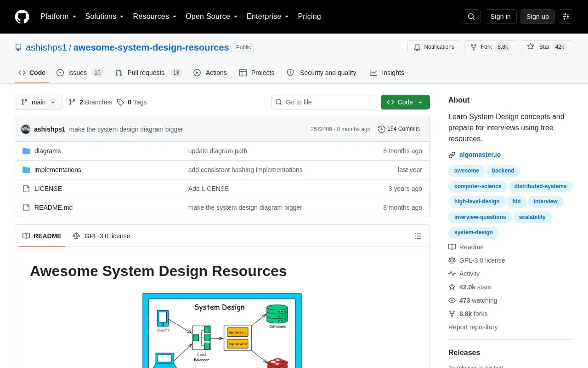Open commit message 'add consistent hashing implementations'
Image resolution: width=588 pixels, height=368 pixels.
[245, 170]
